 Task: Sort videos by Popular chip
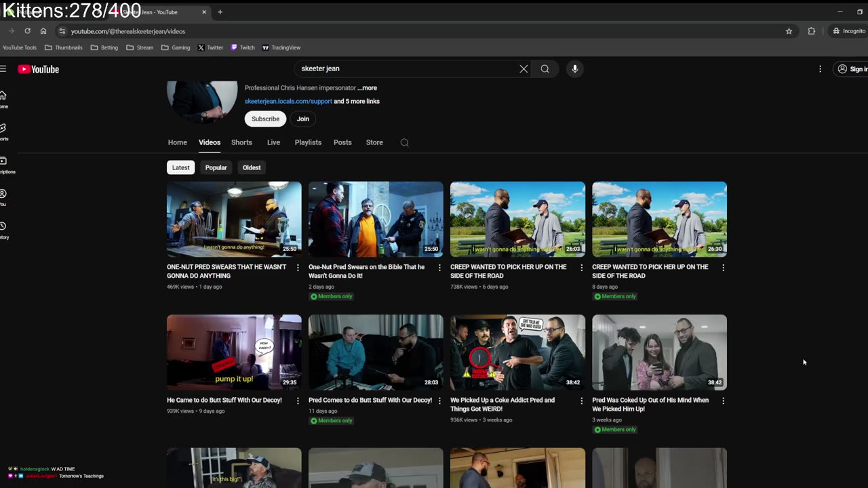click(216, 167)
